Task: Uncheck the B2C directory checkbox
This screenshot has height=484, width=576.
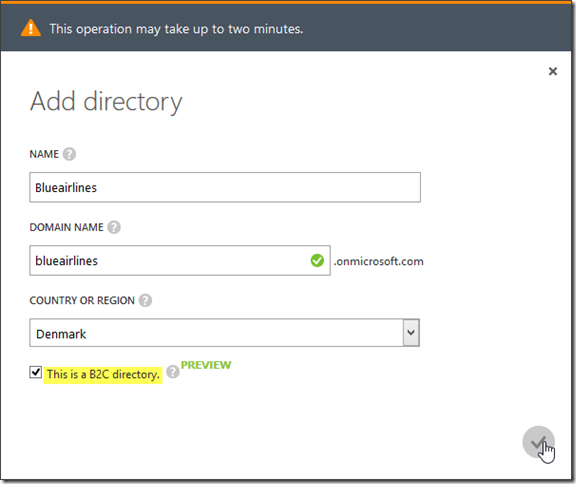Action: coord(36,372)
